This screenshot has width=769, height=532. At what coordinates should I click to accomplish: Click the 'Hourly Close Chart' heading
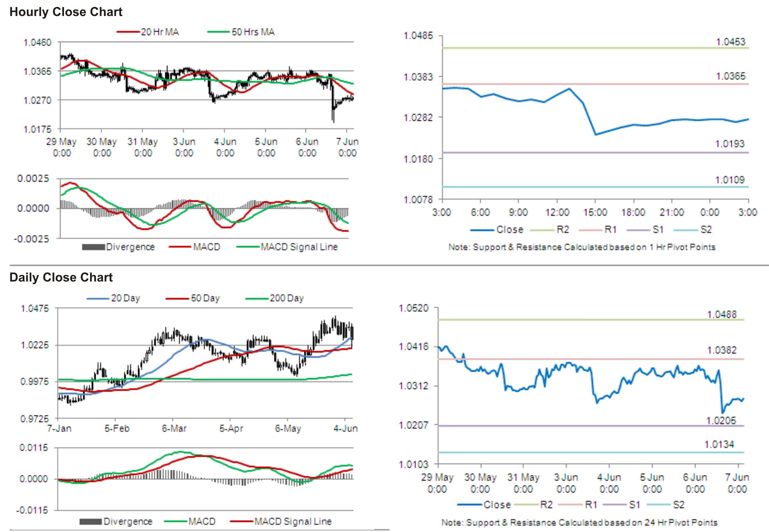(66, 12)
